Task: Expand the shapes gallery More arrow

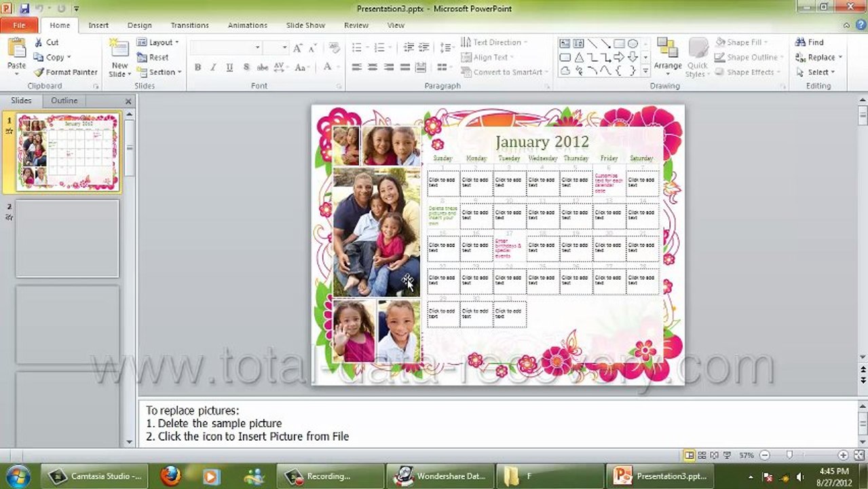Action: pos(645,72)
